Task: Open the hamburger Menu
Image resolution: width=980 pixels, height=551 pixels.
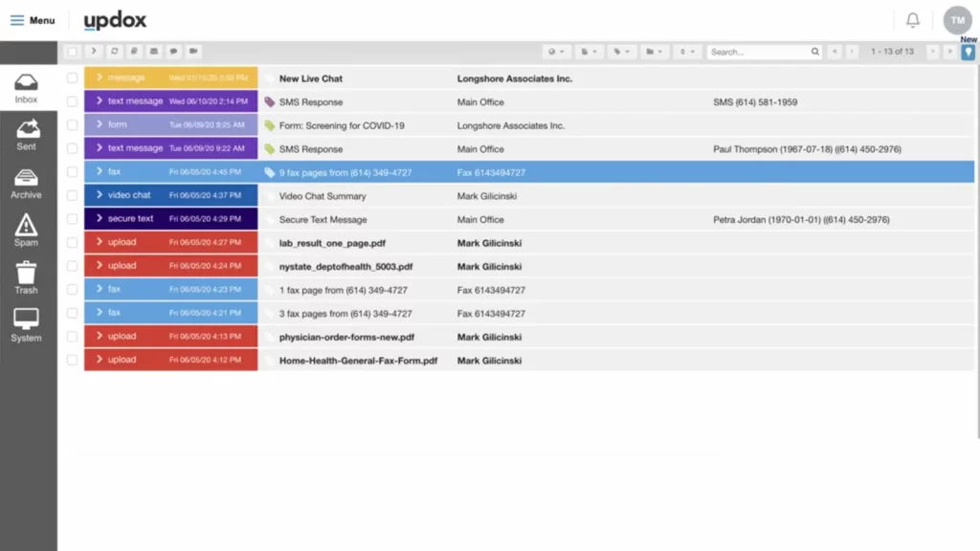Action: pyautogui.click(x=17, y=19)
